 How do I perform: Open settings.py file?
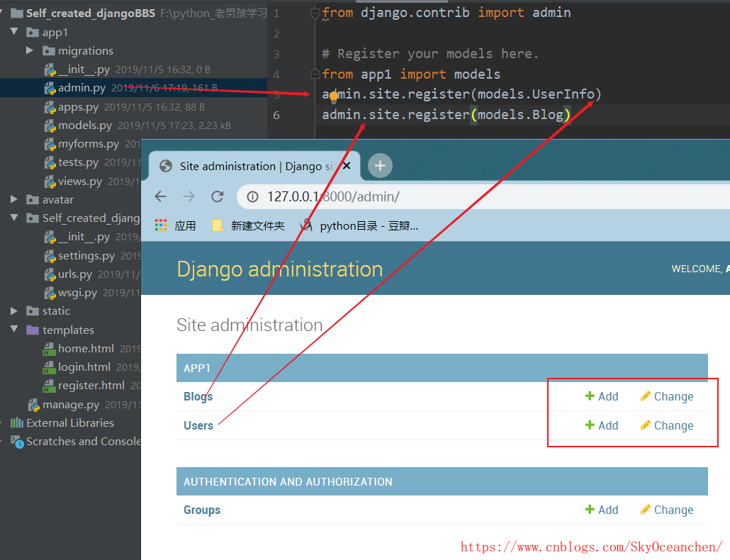(x=86, y=256)
